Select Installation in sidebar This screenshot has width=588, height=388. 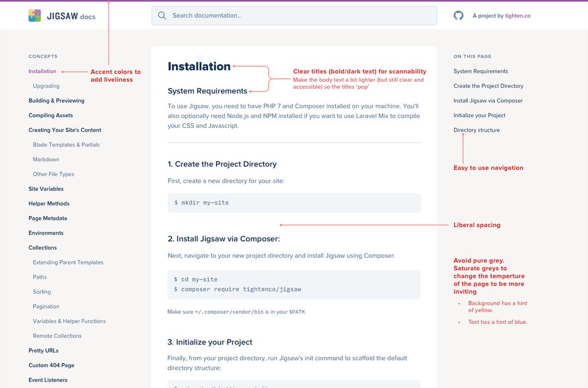[x=42, y=71]
